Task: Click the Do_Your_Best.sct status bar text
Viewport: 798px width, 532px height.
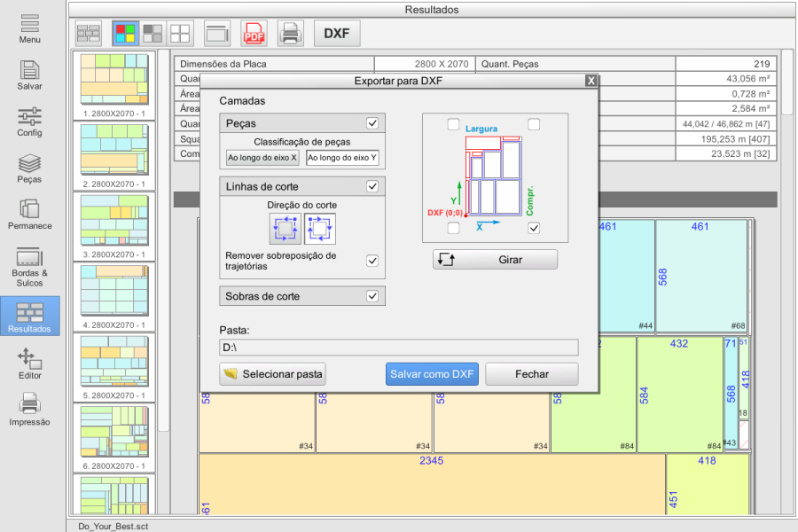Action: tap(113, 526)
